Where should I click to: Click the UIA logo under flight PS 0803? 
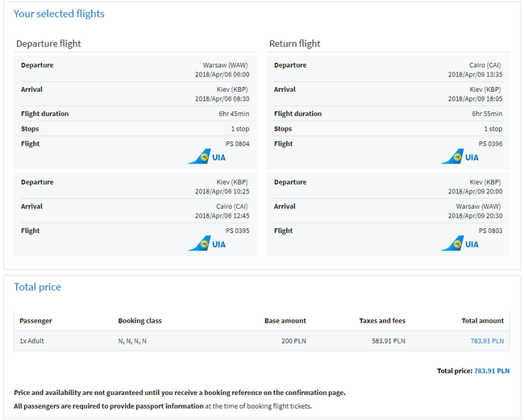pos(460,243)
